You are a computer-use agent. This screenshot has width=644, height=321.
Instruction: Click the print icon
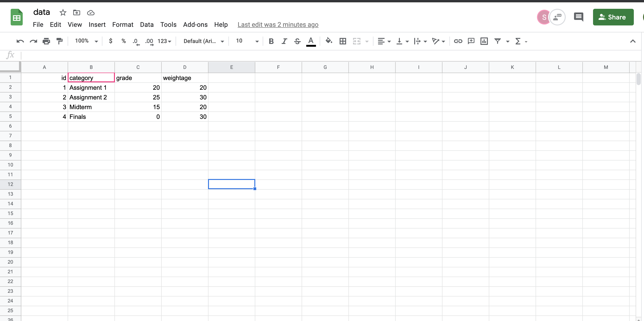click(x=46, y=41)
